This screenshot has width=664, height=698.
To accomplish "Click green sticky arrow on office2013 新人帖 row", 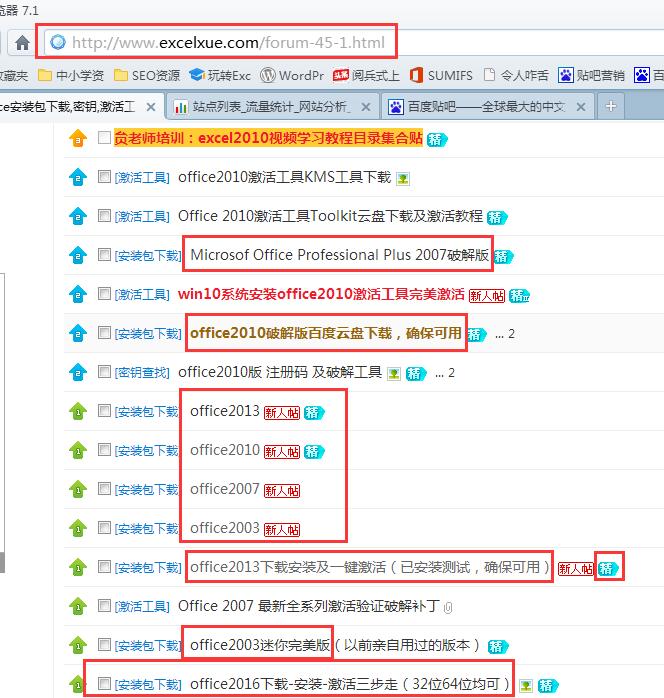I will pos(78,411).
